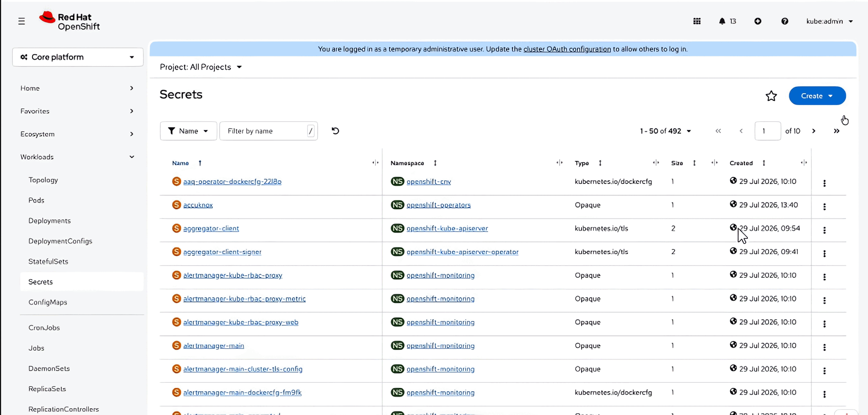Open kebab menu for aggregator-client-signer row

824,254
